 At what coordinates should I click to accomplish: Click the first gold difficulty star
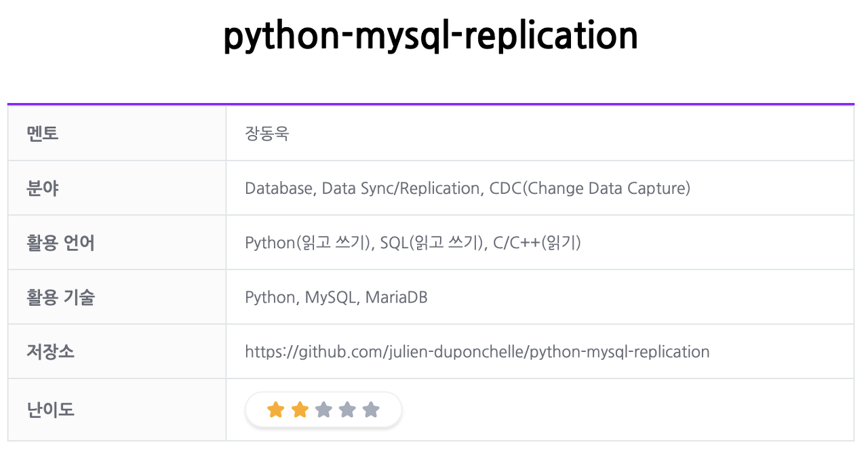click(x=275, y=410)
